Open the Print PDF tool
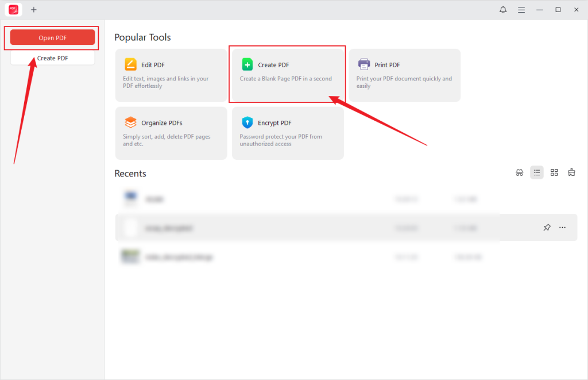 coord(404,75)
